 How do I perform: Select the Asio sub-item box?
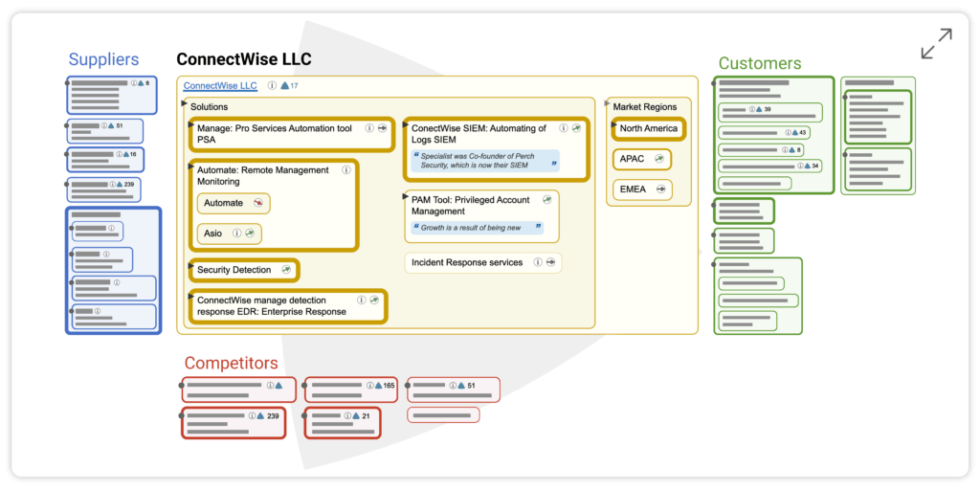pyautogui.click(x=230, y=234)
